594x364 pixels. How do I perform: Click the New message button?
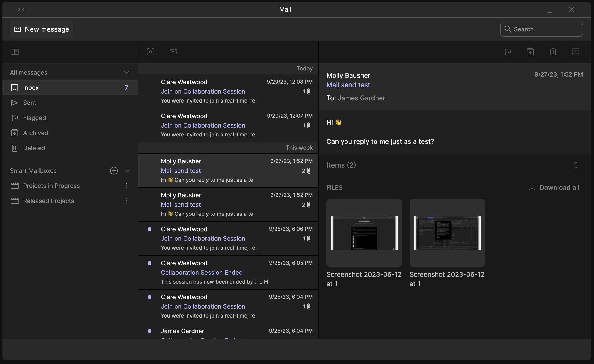click(x=42, y=29)
